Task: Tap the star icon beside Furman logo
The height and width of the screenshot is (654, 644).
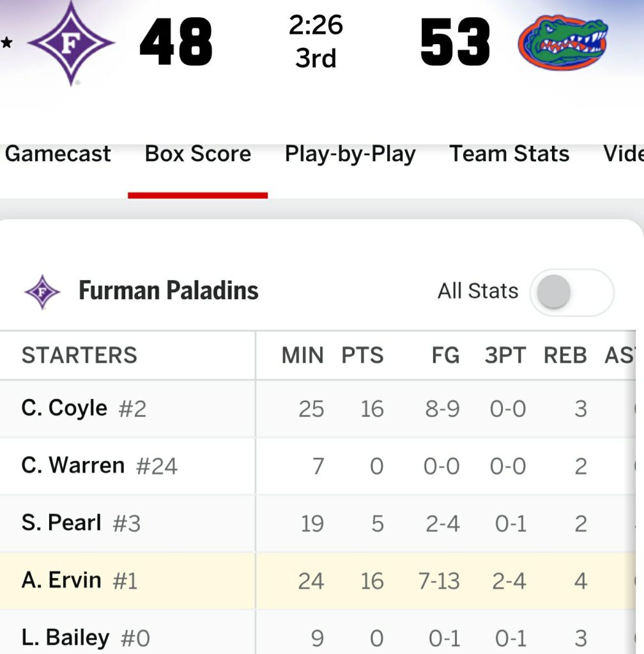Action: click(6, 43)
